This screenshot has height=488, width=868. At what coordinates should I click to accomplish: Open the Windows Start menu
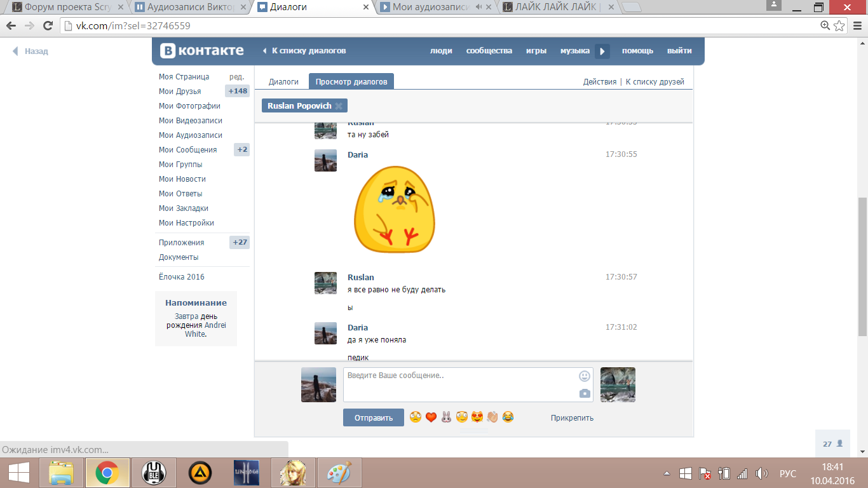(18, 473)
